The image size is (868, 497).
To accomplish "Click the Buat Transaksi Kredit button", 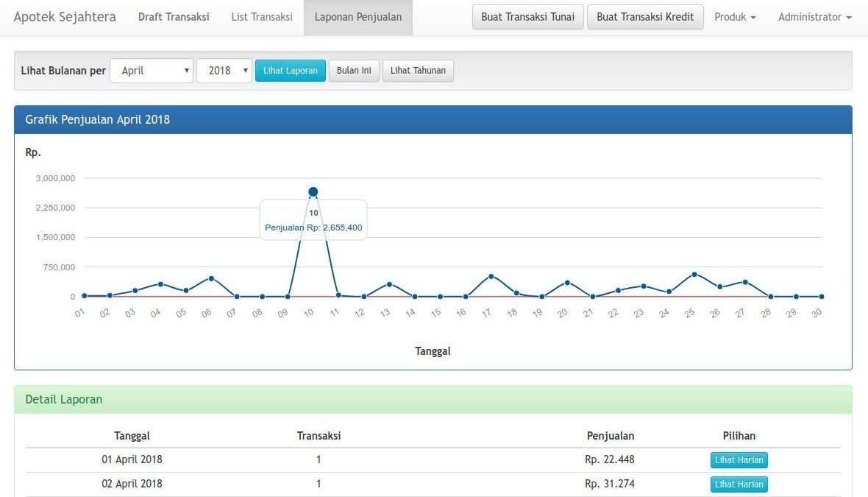I will 644,17.
